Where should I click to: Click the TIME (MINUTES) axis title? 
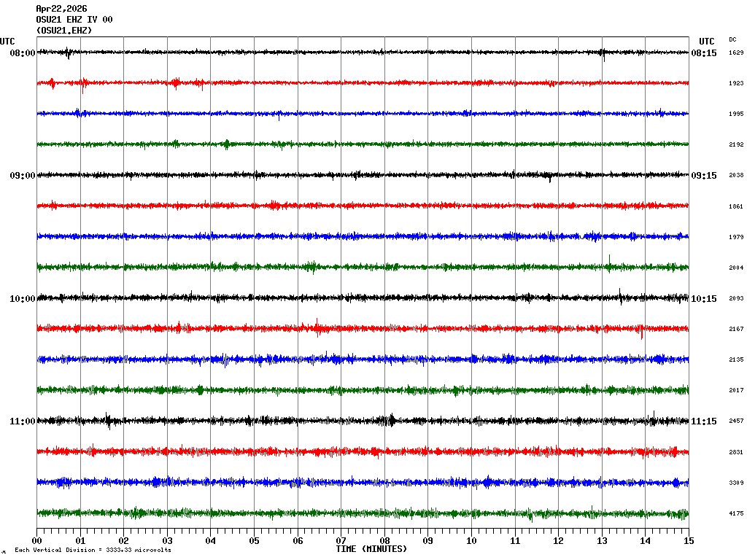tap(371, 548)
